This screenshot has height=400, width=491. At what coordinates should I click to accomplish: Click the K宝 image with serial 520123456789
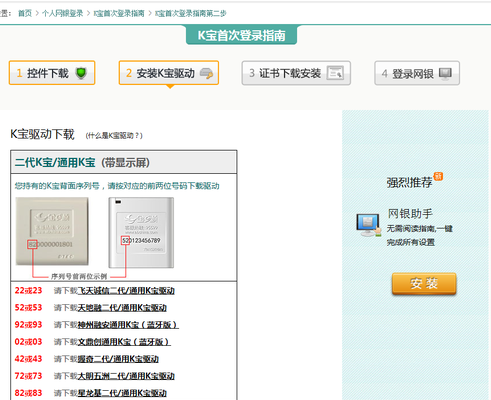(141, 233)
